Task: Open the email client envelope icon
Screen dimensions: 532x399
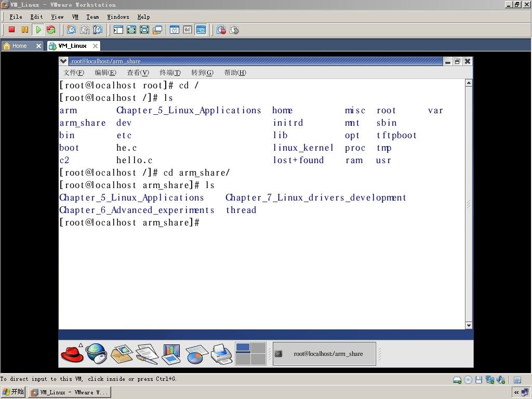Action: (122, 354)
